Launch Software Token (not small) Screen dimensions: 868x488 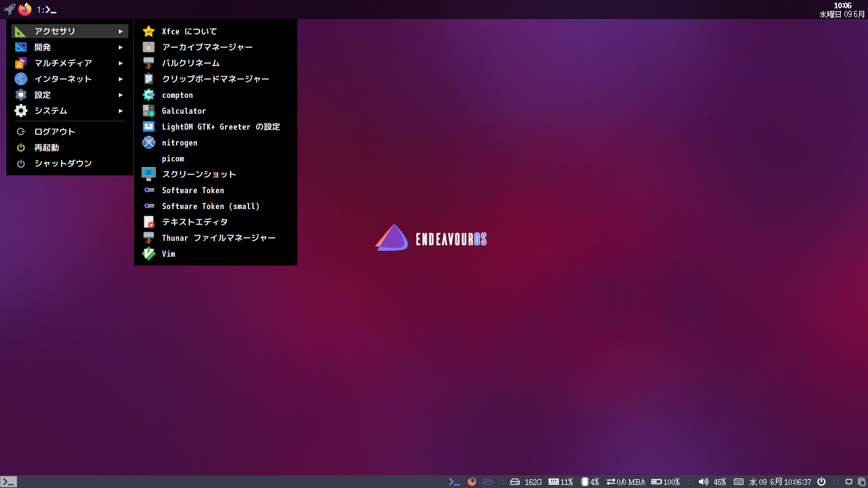pyautogui.click(x=215, y=190)
